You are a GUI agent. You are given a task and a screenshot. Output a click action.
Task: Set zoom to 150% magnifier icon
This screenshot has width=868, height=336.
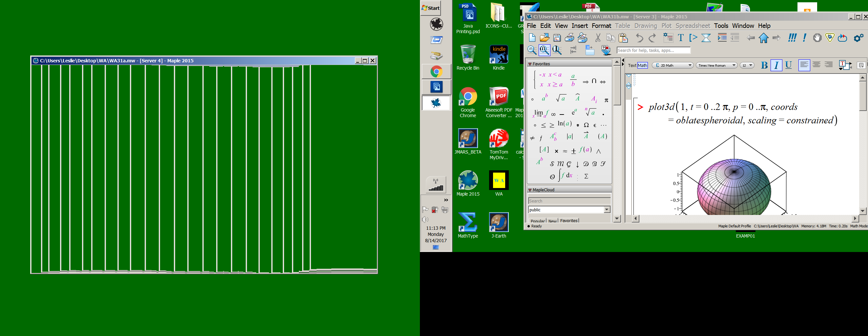(x=545, y=50)
